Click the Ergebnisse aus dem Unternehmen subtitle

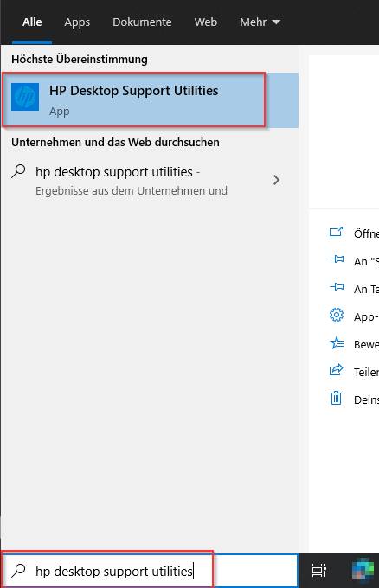pyautogui.click(x=132, y=191)
